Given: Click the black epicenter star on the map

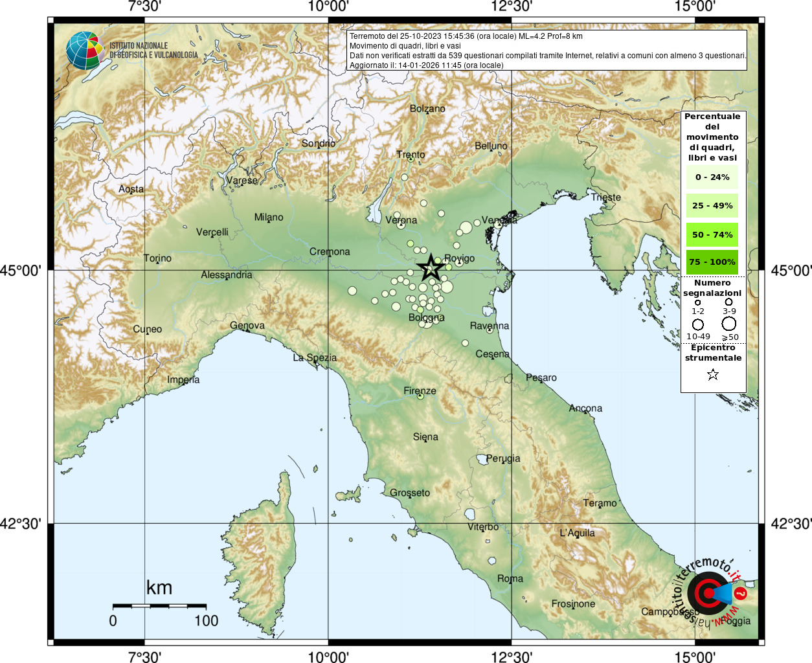Looking at the screenshot, I should pyautogui.click(x=430, y=267).
